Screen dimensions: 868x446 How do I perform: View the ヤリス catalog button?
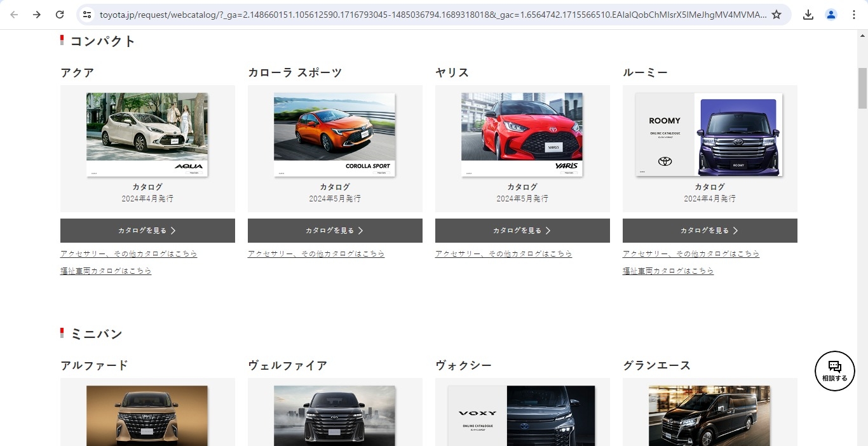[522, 231]
